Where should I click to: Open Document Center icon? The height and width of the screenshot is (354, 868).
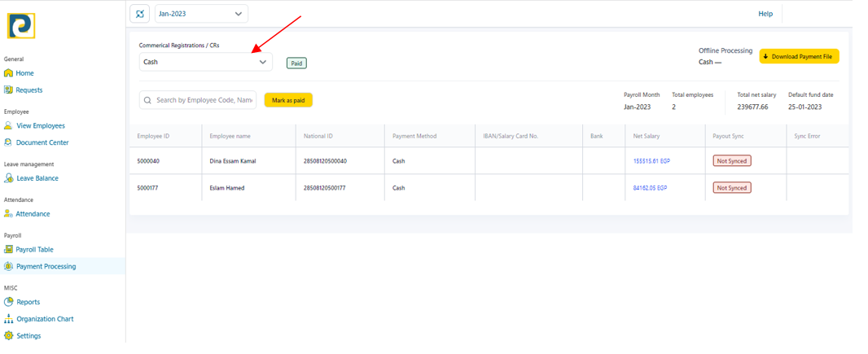(8, 142)
